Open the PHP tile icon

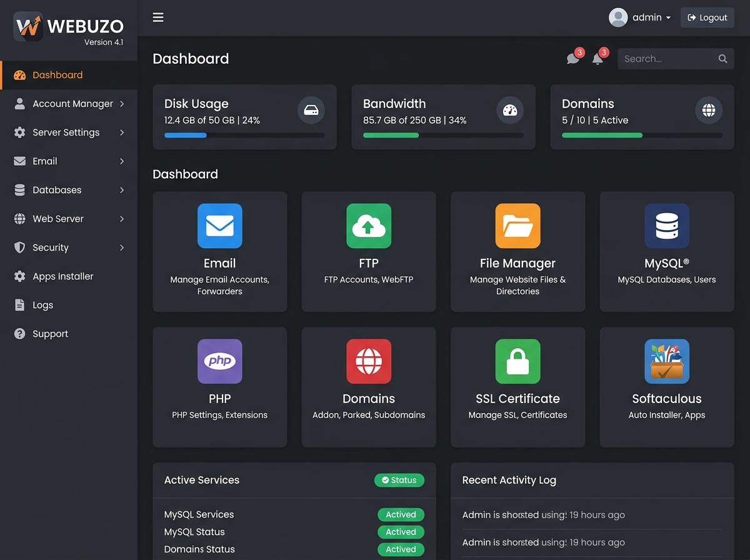[220, 361]
